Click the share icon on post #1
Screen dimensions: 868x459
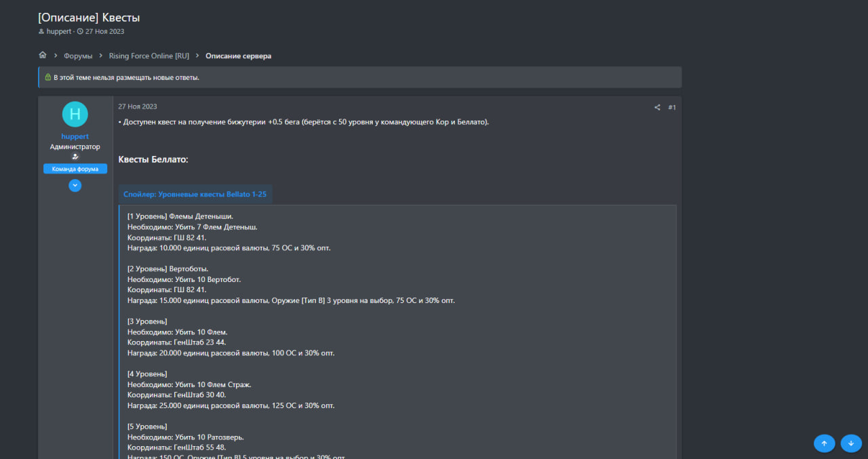tap(657, 107)
